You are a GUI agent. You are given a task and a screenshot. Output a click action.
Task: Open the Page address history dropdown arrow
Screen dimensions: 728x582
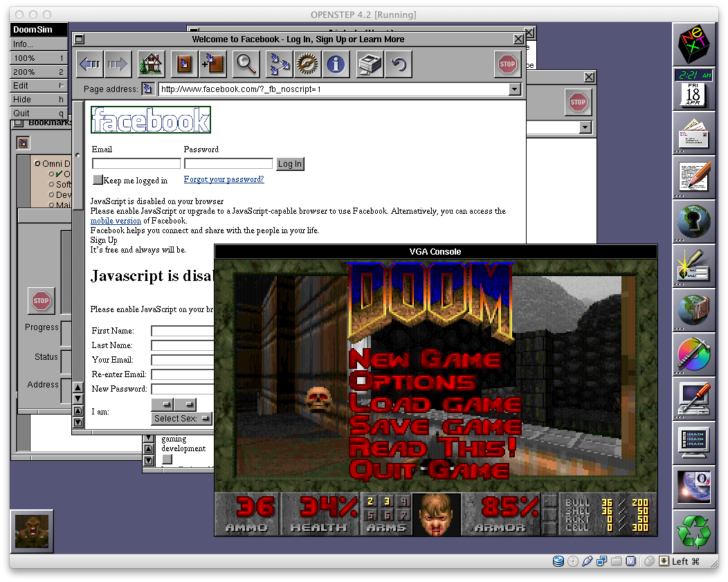click(514, 89)
